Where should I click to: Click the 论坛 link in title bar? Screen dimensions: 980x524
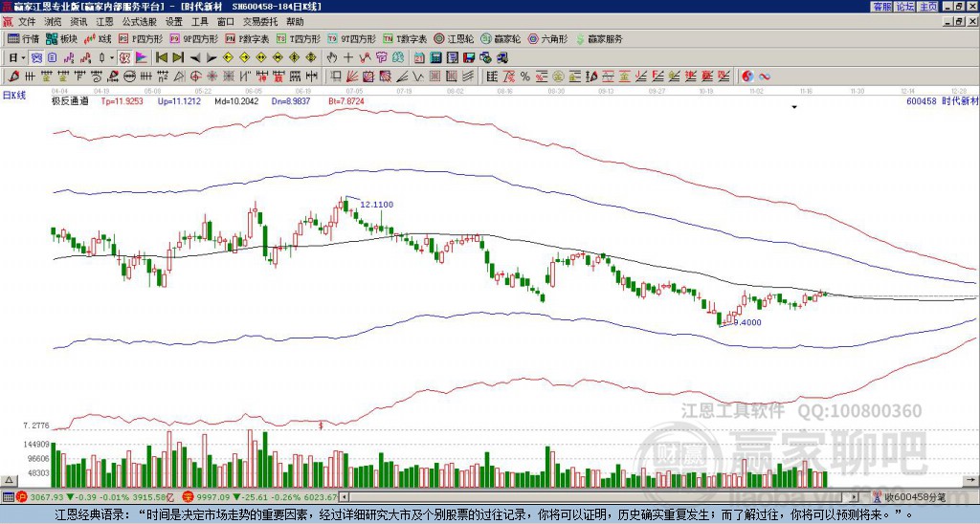point(905,7)
